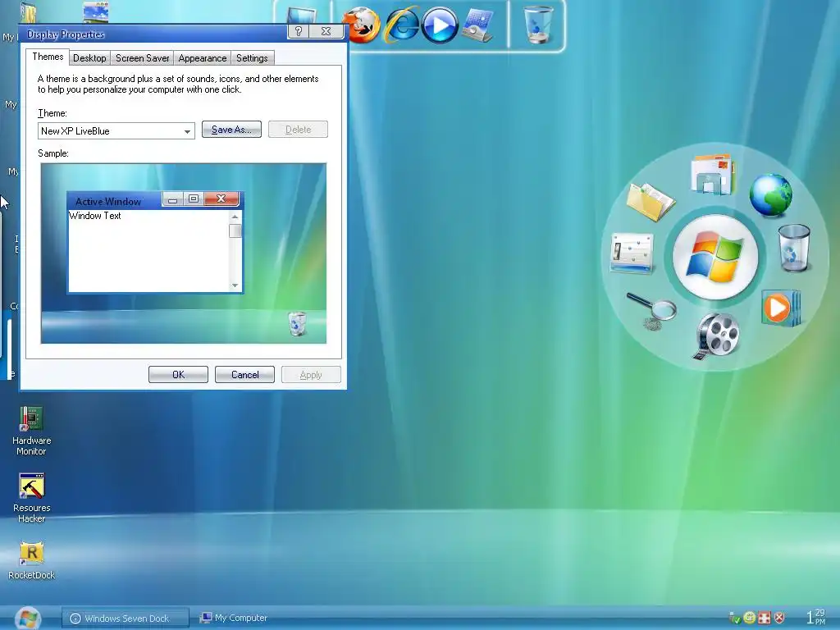Open the Appearance tab

pos(203,58)
